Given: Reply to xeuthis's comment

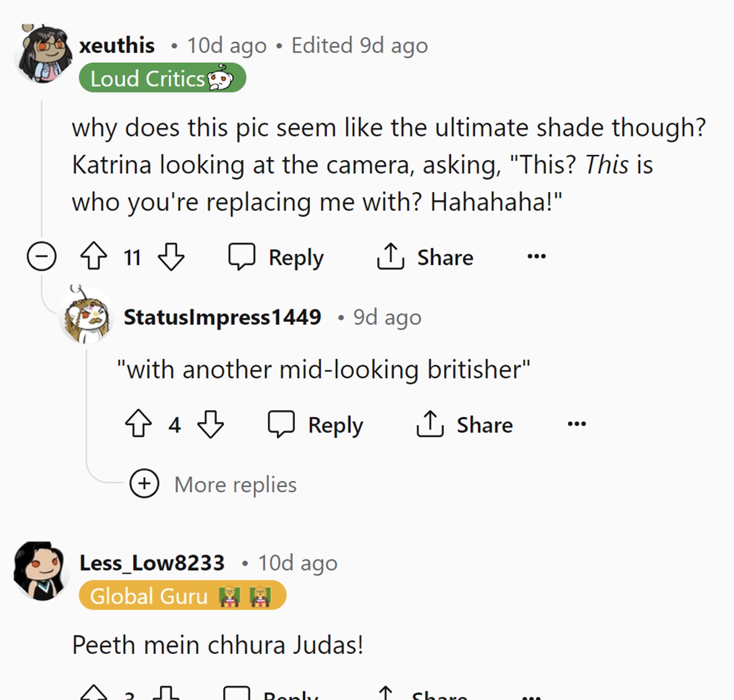Looking at the screenshot, I should (x=276, y=256).
